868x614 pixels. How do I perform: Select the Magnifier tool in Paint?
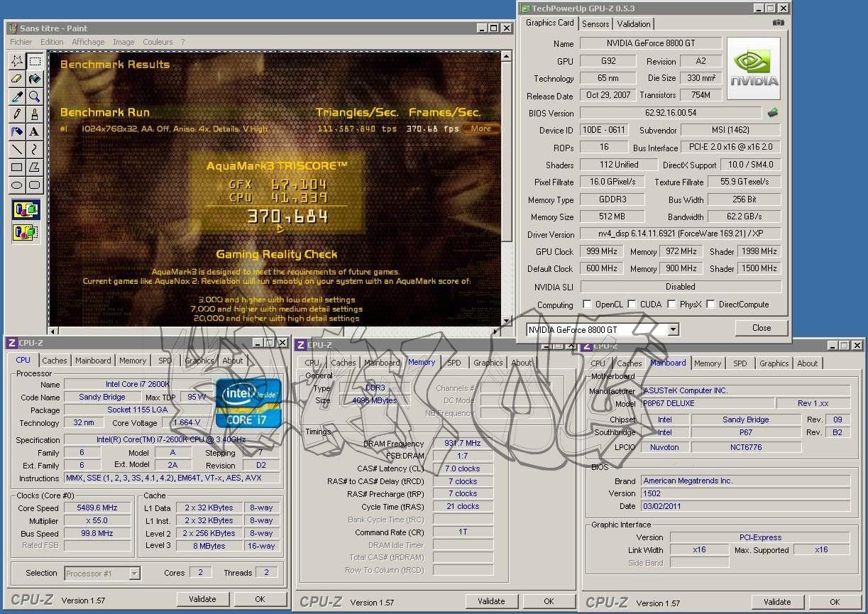[34, 97]
